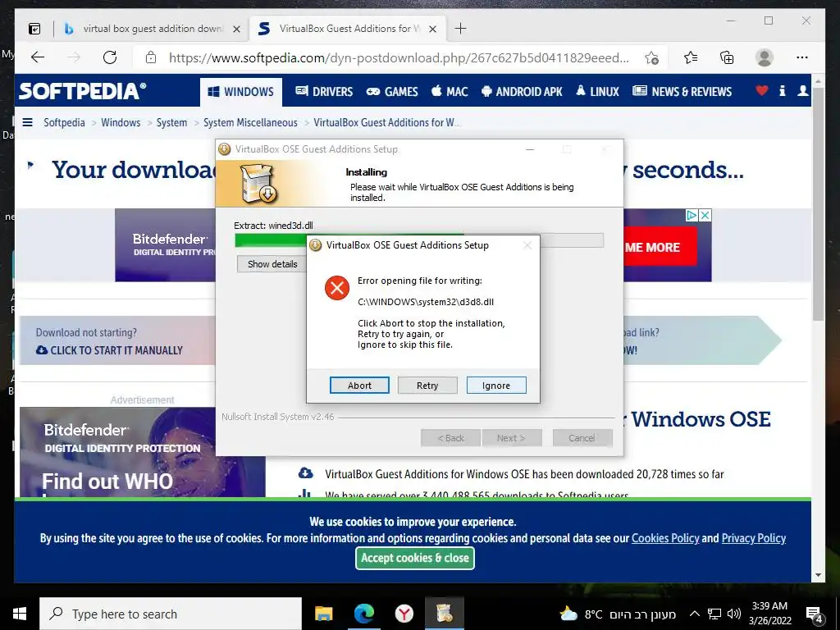Click the address bar URL
This screenshot has height=630, width=840.
coord(399,58)
